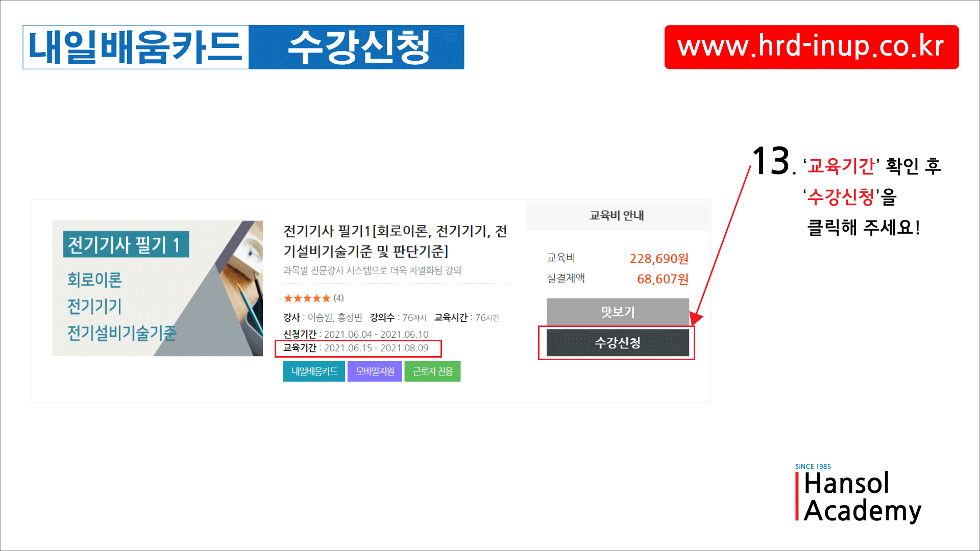This screenshot has height=551, width=980.
Task: Click the 교육비 안내 panel header
Action: tap(618, 216)
